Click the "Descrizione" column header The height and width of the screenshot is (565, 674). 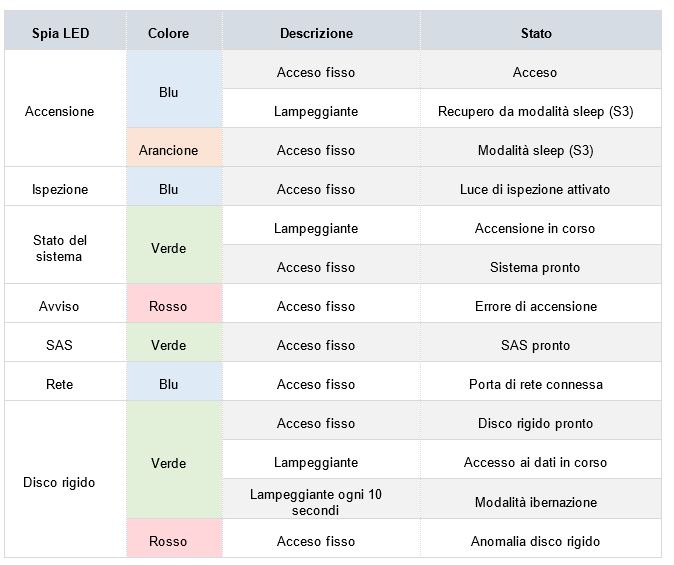click(316, 33)
